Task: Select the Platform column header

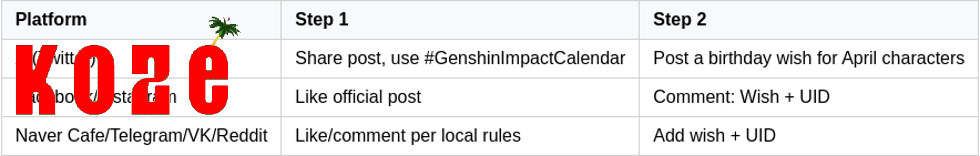Action: pyautogui.click(x=51, y=19)
